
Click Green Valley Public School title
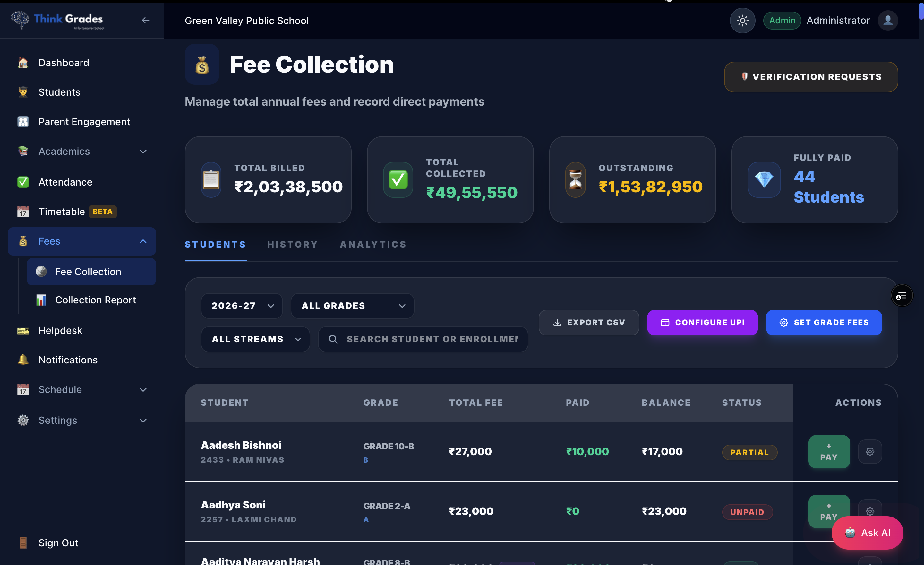click(247, 21)
